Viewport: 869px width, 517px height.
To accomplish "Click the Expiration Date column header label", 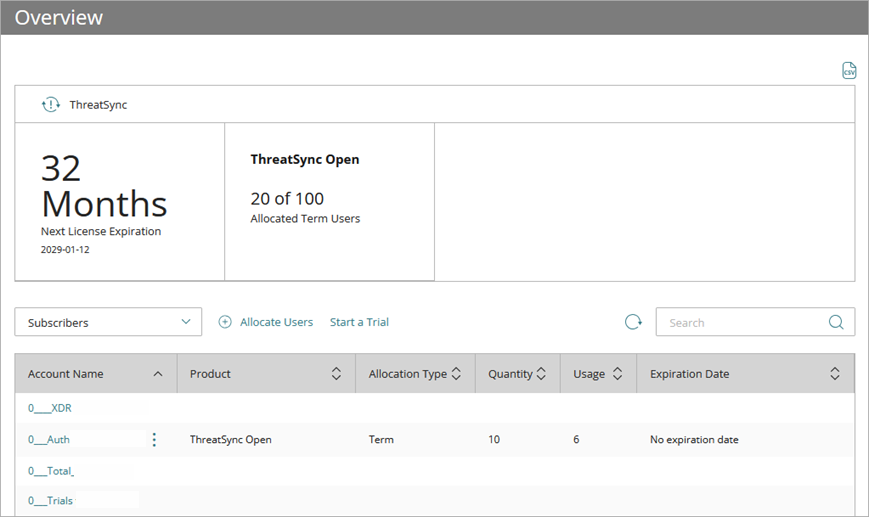I will [689, 374].
